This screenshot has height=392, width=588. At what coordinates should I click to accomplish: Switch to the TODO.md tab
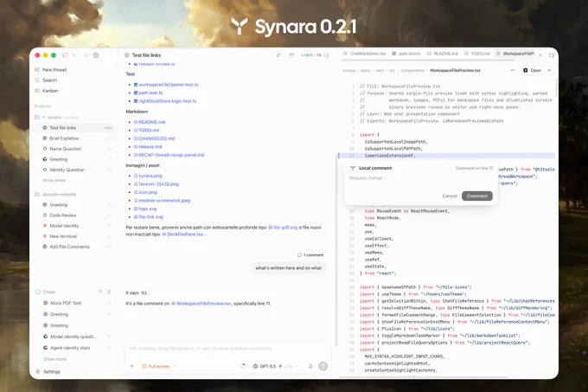477,54
